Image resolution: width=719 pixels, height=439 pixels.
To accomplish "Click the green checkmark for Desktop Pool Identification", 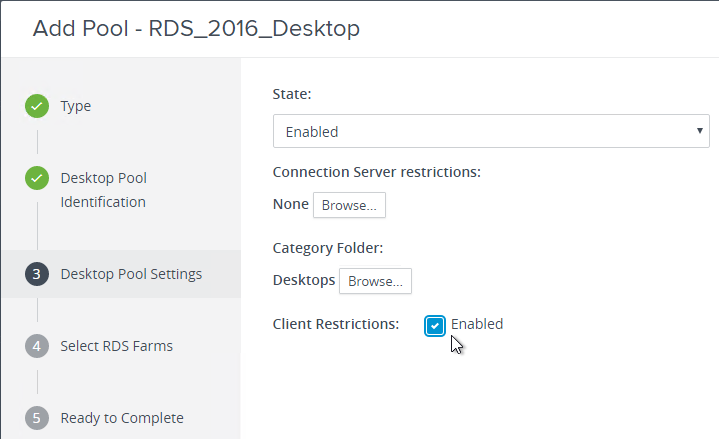I will 37,178.
